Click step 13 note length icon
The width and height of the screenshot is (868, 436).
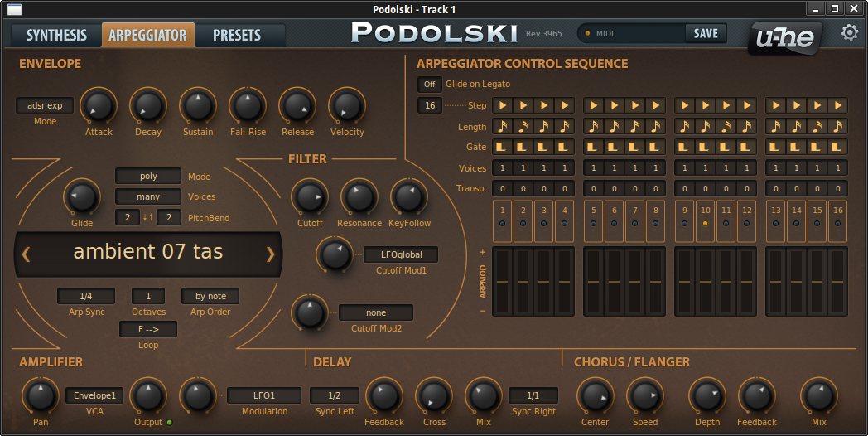click(776, 126)
